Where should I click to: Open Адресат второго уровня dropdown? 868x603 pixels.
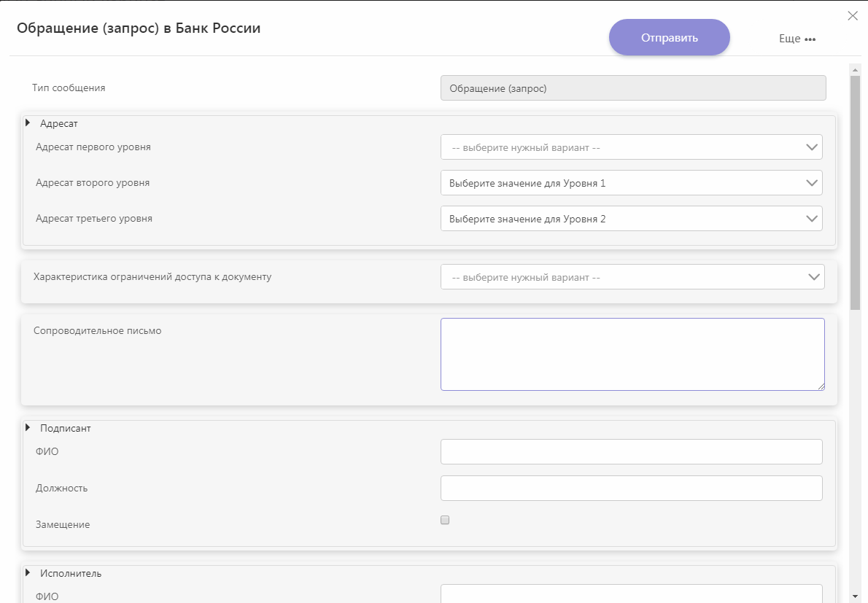point(632,183)
